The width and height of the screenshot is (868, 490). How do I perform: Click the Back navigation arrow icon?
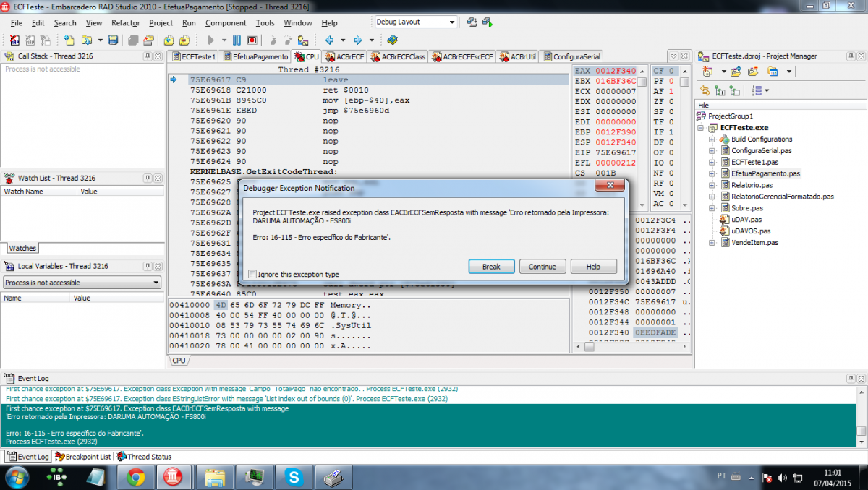pos(329,40)
